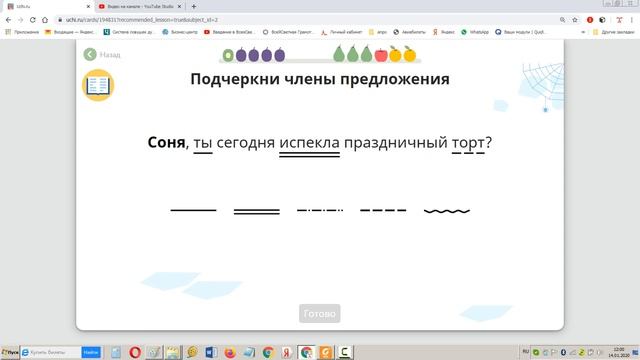This screenshot has height=360, width=640.
Task: Close the uchi.ru tab
Action: (88, 7)
